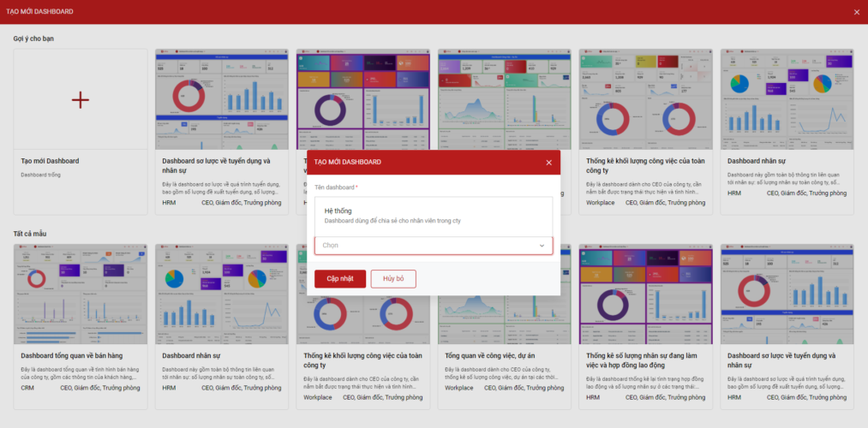Expand the Chọn dropdown chevron
Viewport: 868px width, 428px height.
click(x=542, y=246)
